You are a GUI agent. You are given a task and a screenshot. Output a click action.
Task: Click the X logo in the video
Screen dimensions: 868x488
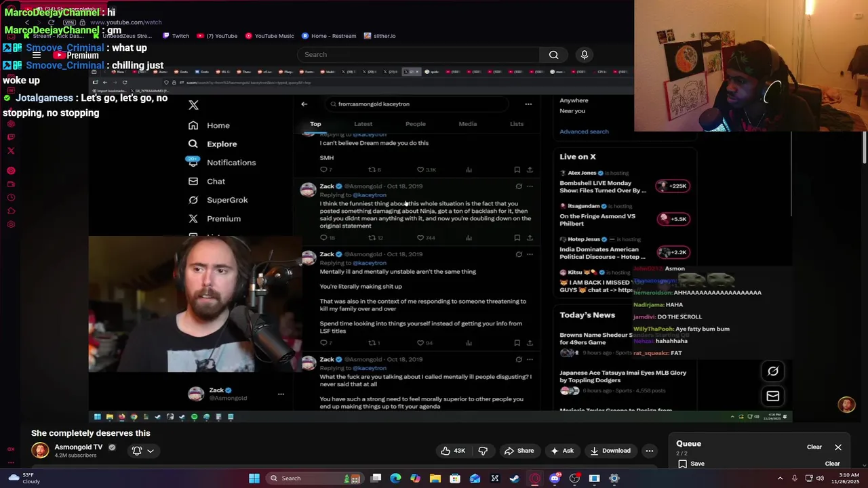point(193,104)
